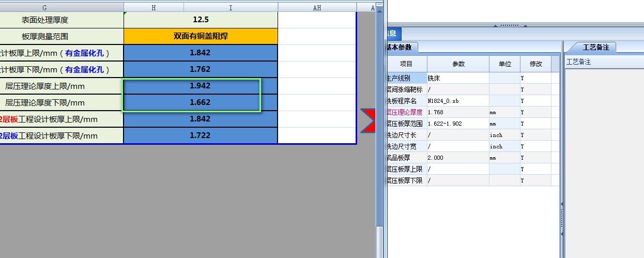The image size is (644, 258).
Task: Select value 1.762 in 有金属化孔 下限 row
Action: pyautogui.click(x=201, y=69)
